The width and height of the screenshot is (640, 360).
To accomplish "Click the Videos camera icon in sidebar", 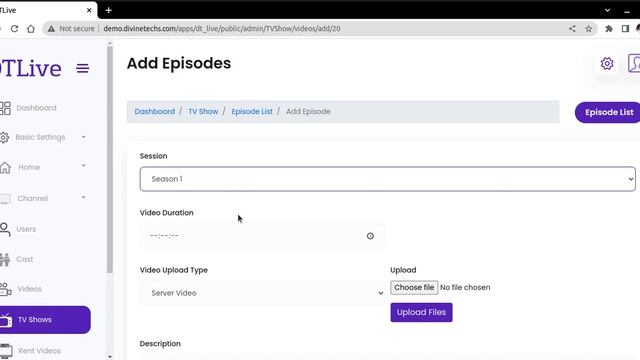I will pos(5,289).
